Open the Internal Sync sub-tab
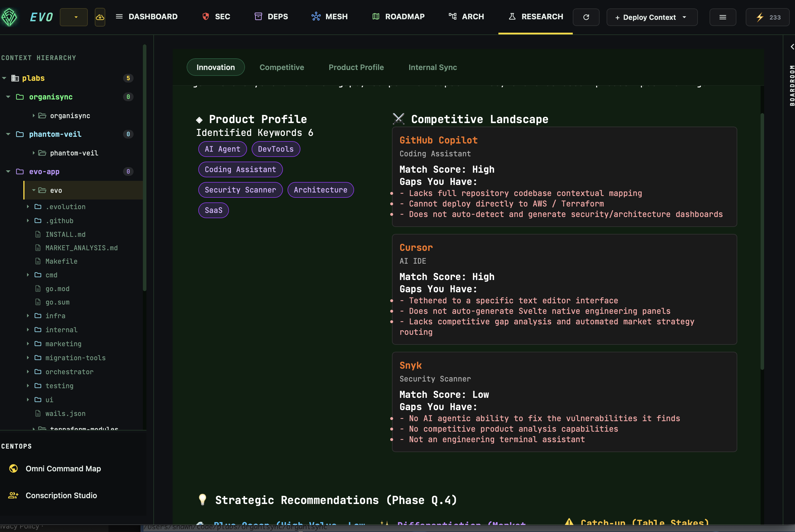795x532 pixels. click(x=433, y=67)
